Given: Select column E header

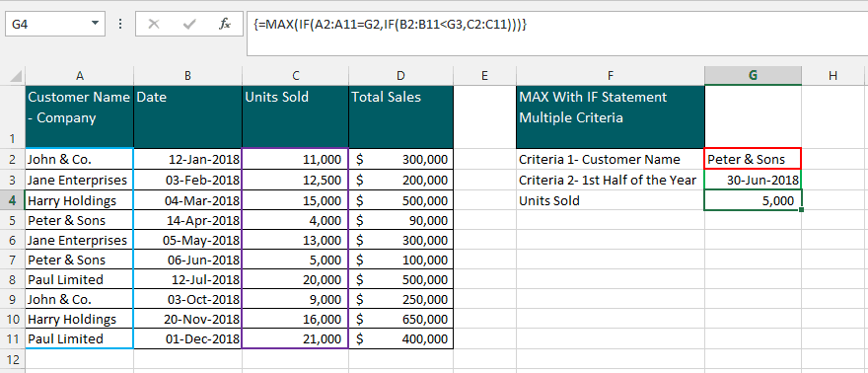Looking at the screenshot, I should pos(484,76).
